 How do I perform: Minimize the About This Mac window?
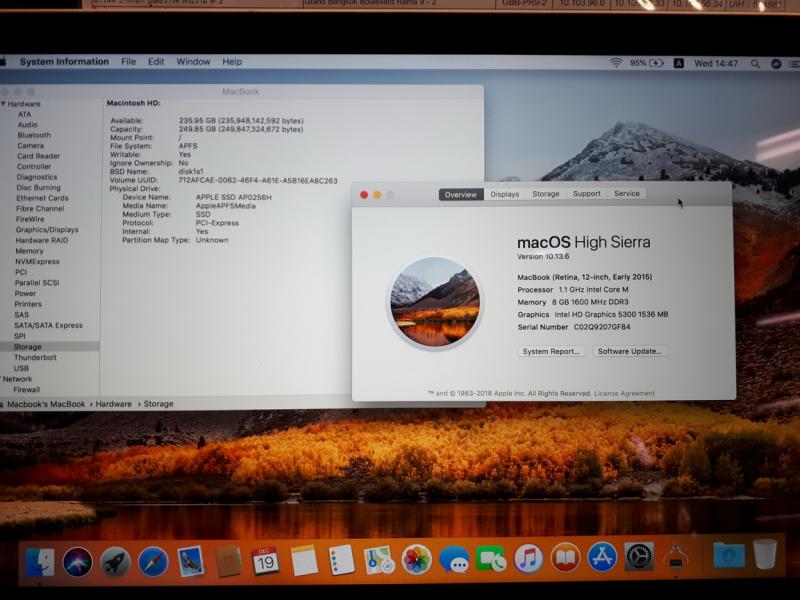377,195
